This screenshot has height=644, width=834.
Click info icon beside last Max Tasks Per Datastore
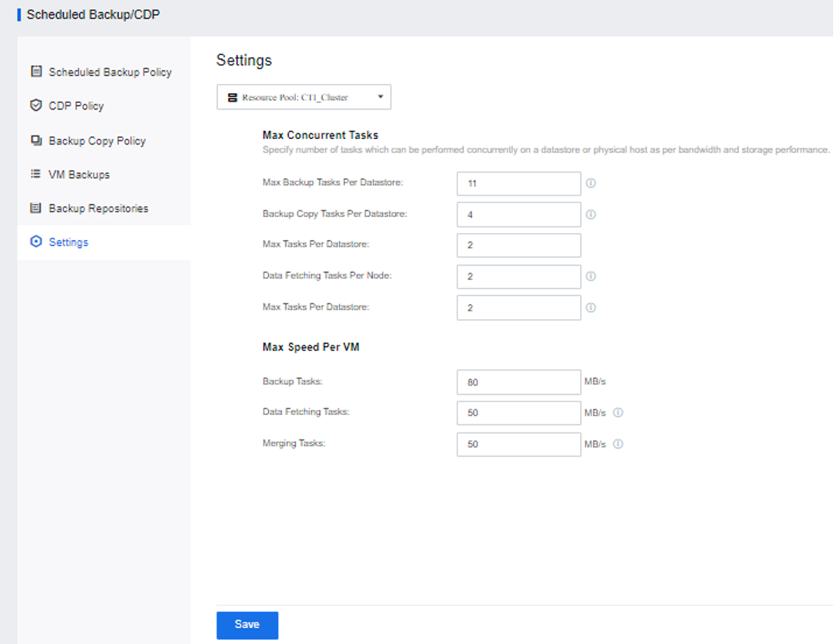pyautogui.click(x=591, y=307)
